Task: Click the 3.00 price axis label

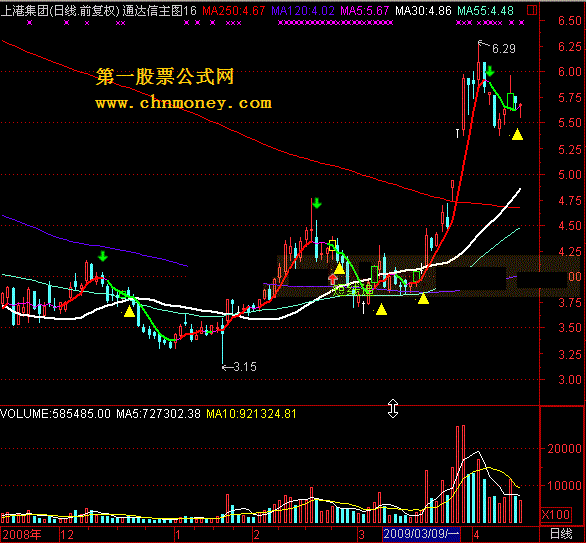Action: click(x=570, y=380)
